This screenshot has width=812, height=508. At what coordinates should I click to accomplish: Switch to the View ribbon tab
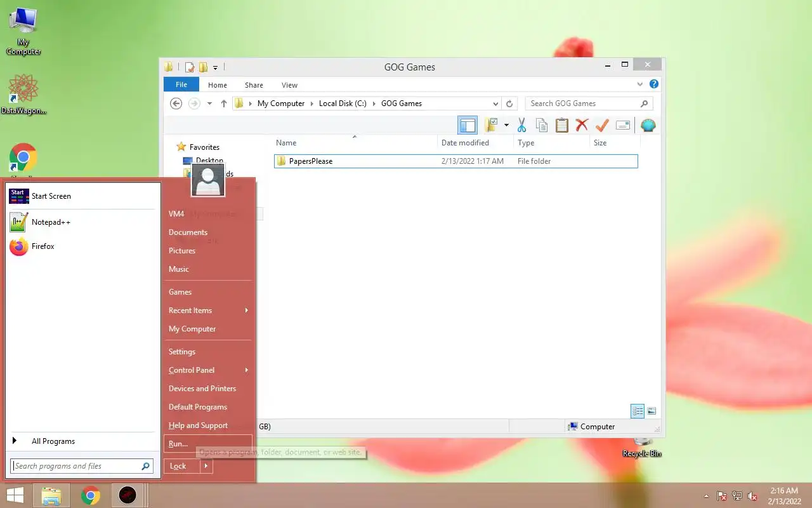tap(289, 84)
